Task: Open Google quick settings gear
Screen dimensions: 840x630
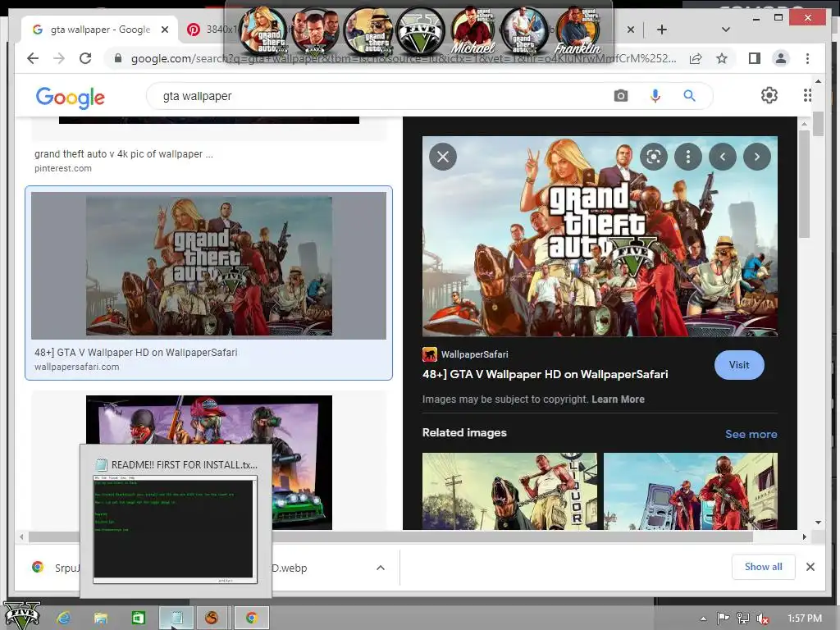Action: [x=769, y=95]
